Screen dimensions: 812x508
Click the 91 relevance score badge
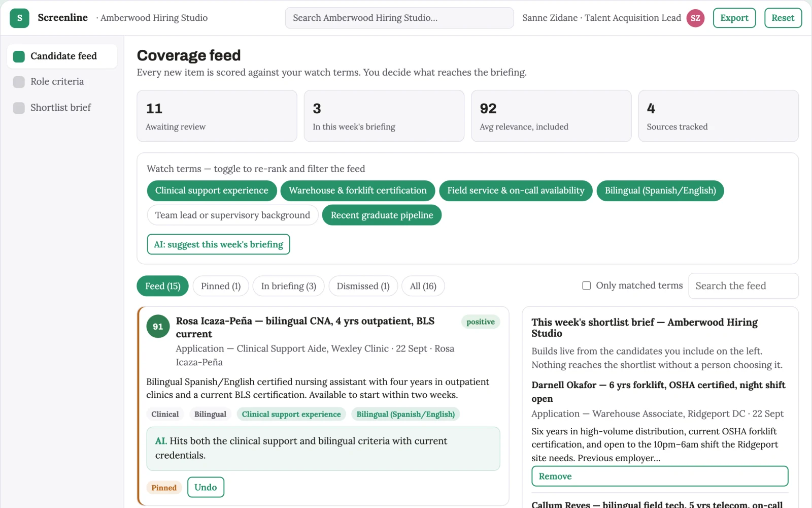click(x=158, y=327)
